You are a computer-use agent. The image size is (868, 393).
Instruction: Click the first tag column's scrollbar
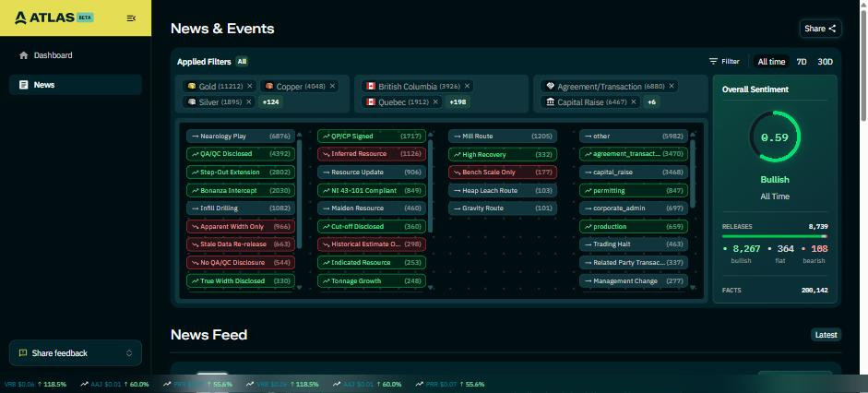click(x=300, y=194)
